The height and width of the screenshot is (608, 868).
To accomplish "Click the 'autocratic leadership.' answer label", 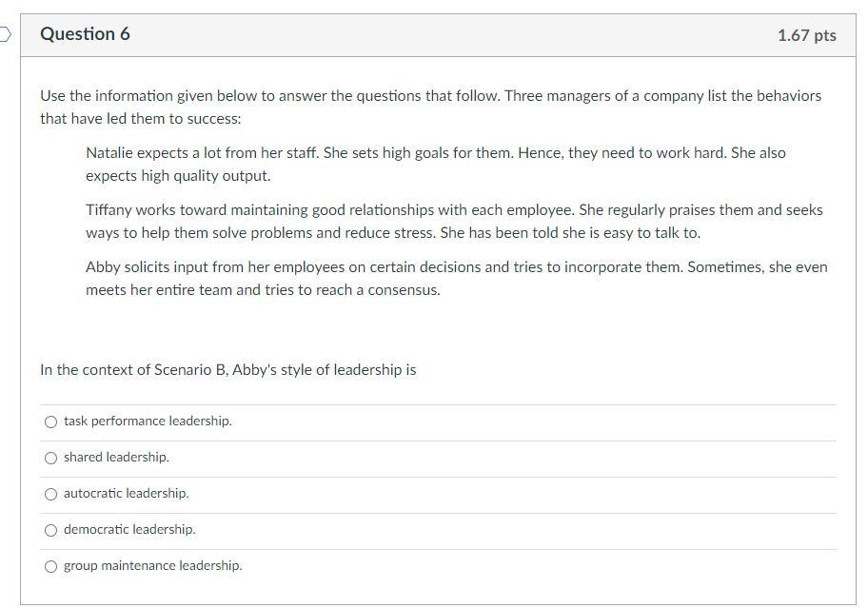I will (x=126, y=493).
